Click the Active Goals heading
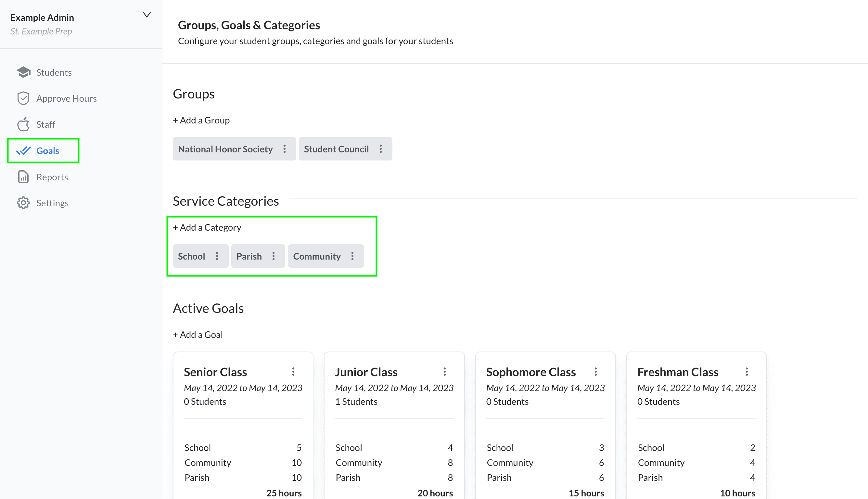The width and height of the screenshot is (868, 499). (208, 308)
